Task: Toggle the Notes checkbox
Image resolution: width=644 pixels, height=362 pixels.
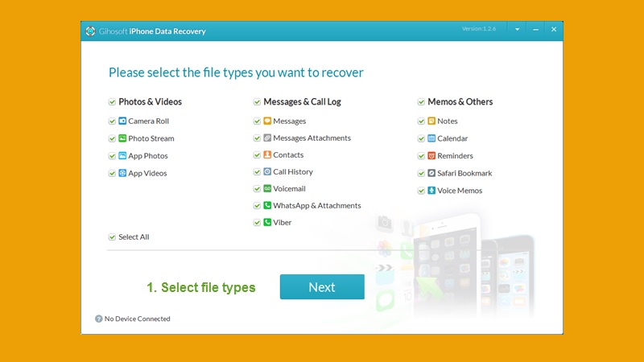Action: (x=421, y=121)
